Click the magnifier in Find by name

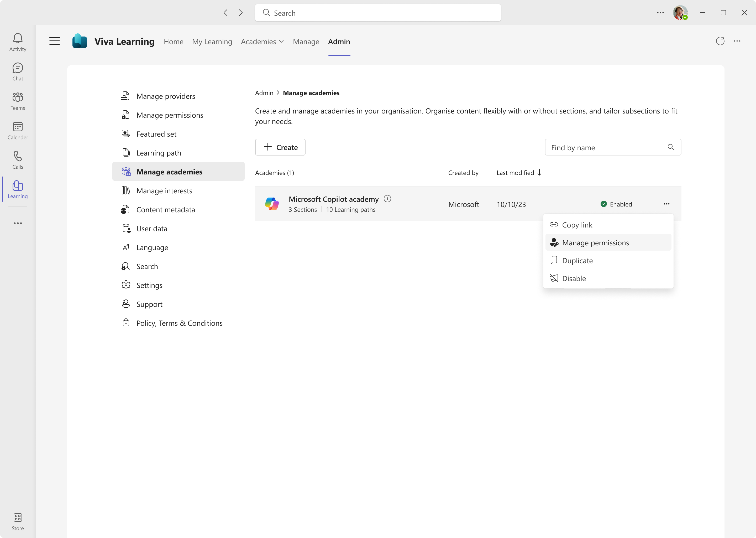(671, 147)
